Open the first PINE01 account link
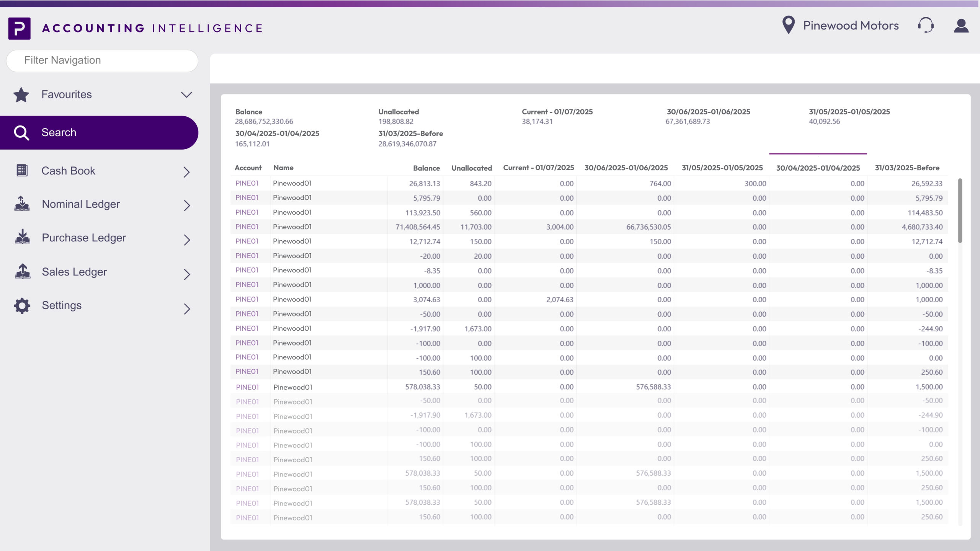This screenshot has height=551, width=980. tap(247, 183)
